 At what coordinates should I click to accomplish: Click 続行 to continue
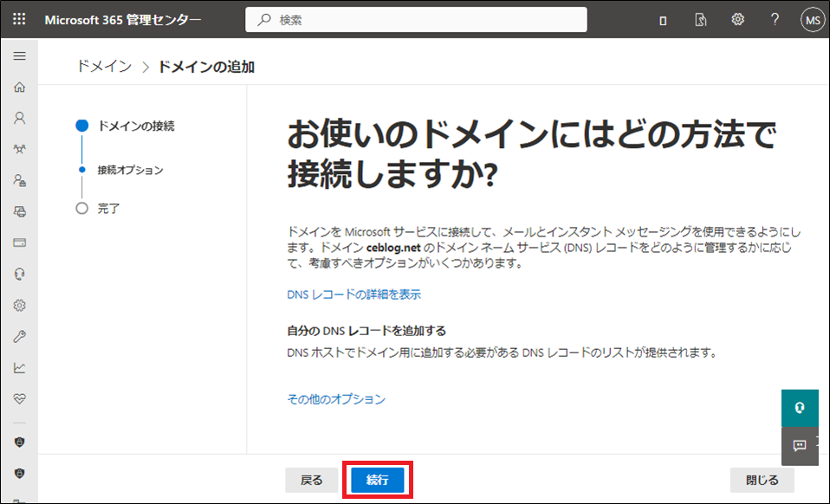click(378, 480)
